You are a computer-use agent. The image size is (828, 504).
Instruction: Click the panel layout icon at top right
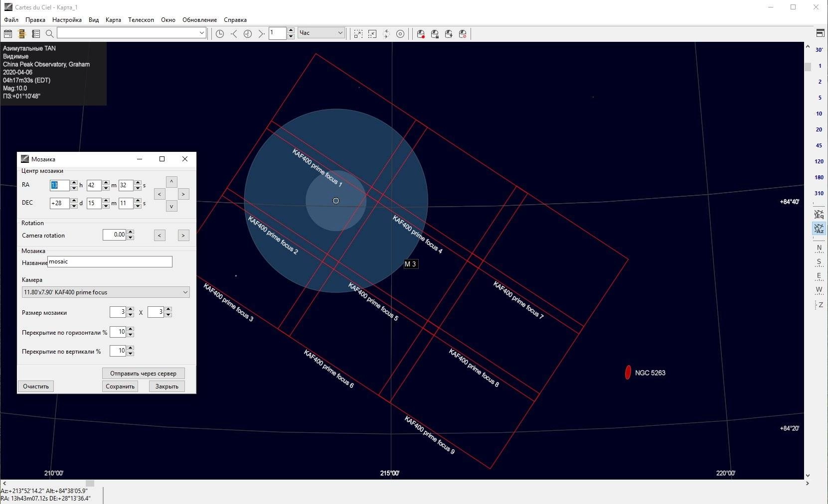[820, 33]
